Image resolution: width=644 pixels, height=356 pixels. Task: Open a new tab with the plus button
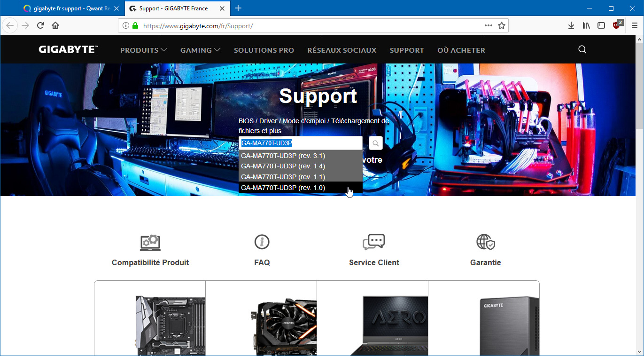point(238,8)
